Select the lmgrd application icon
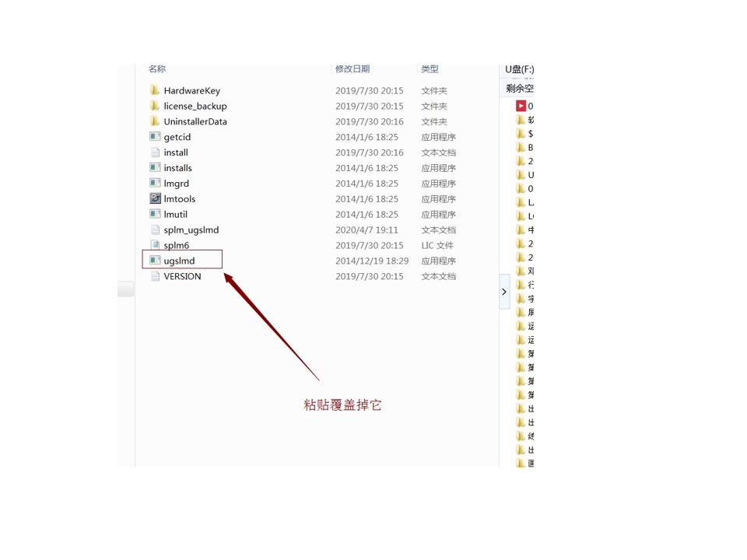The height and width of the screenshot is (560, 747). [x=155, y=183]
